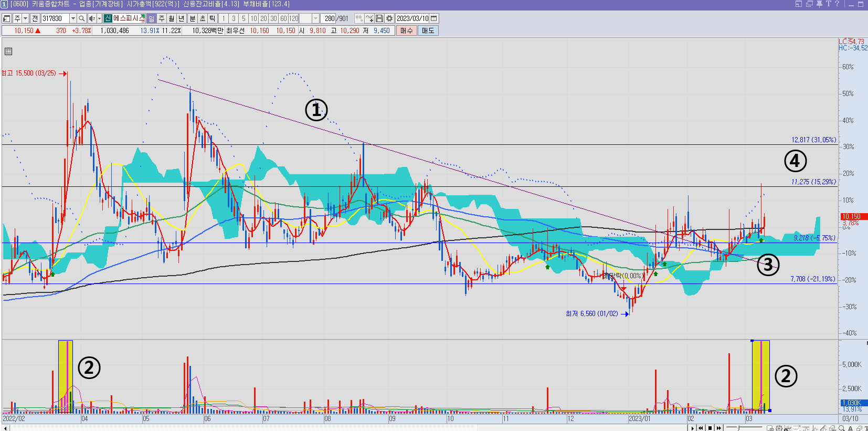Image resolution: width=868 pixels, height=431 pixels.
Task: Click the T font size icon
Action: tap(828, 4)
